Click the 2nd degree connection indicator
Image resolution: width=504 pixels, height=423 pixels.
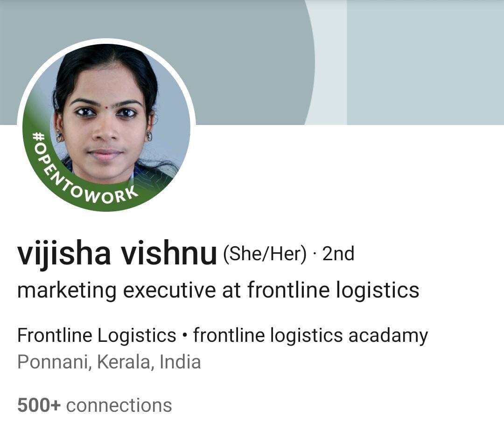[x=338, y=254]
